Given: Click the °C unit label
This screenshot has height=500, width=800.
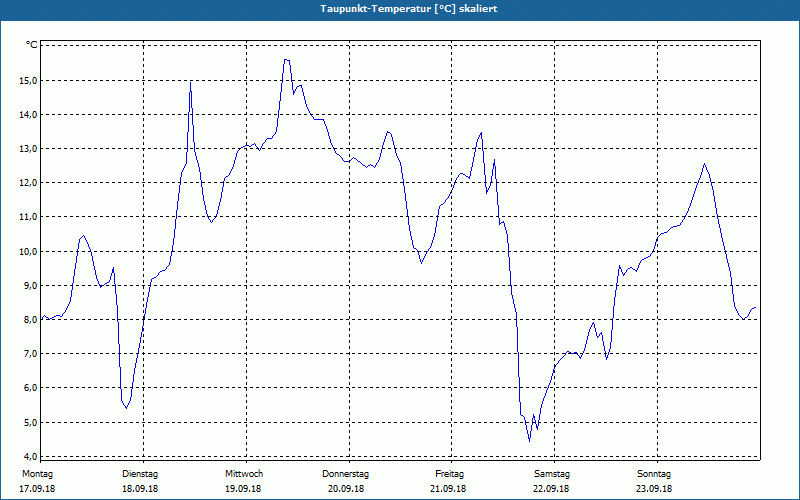Looking at the screenshot, I should pos(32,45).
